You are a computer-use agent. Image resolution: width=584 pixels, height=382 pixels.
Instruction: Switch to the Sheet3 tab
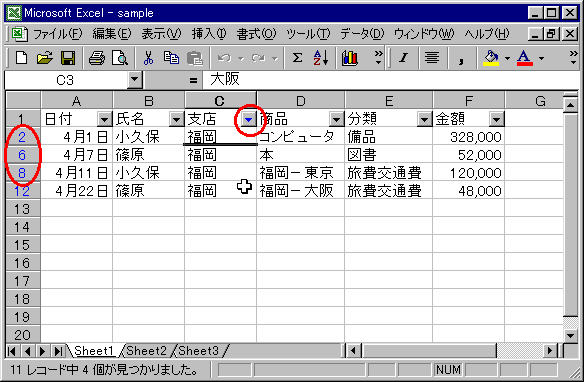click(199, 351)
